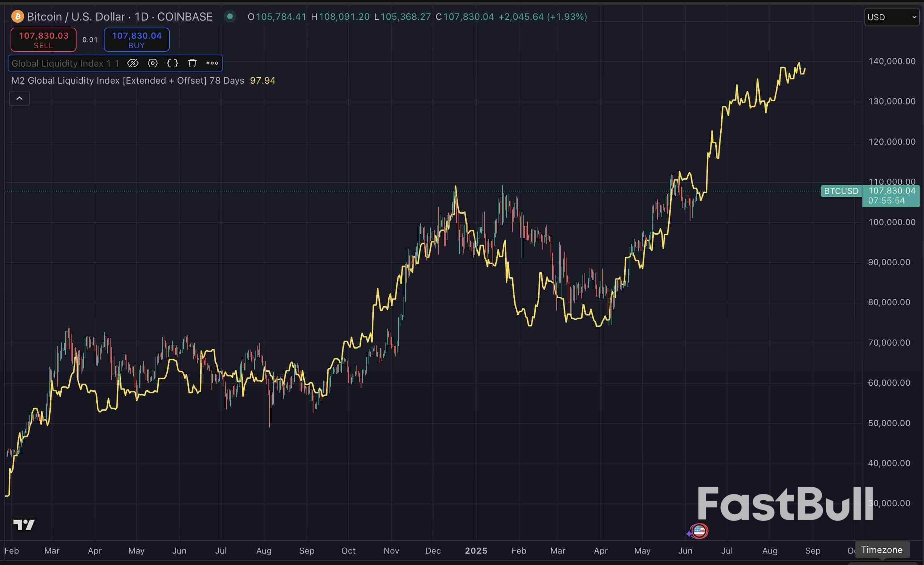Remove Global Liquidity Index with trash icon
The width and height of the screenshot is (924, 565).
tap(192, 63)
